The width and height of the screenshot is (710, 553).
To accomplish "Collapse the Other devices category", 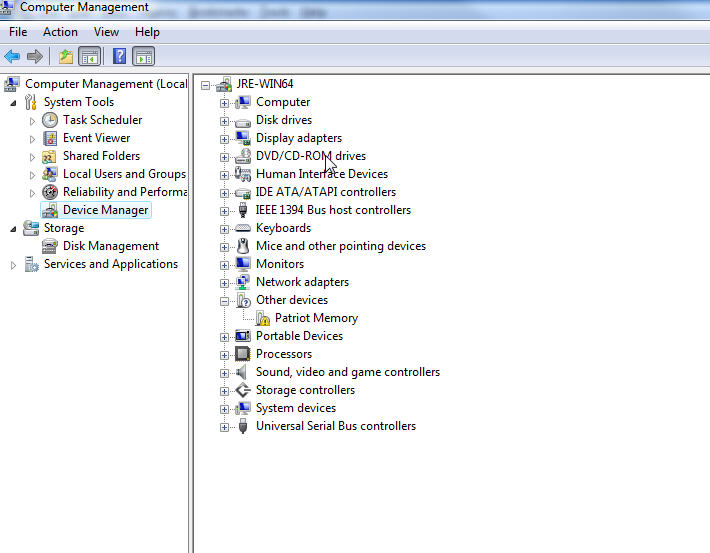I will click(225, 300).
